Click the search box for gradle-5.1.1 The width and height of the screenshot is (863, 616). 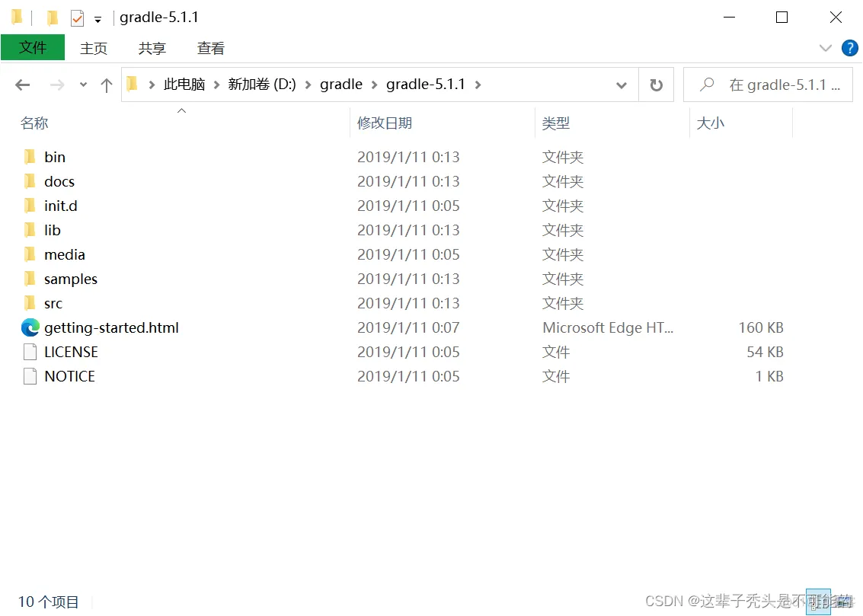768,85
